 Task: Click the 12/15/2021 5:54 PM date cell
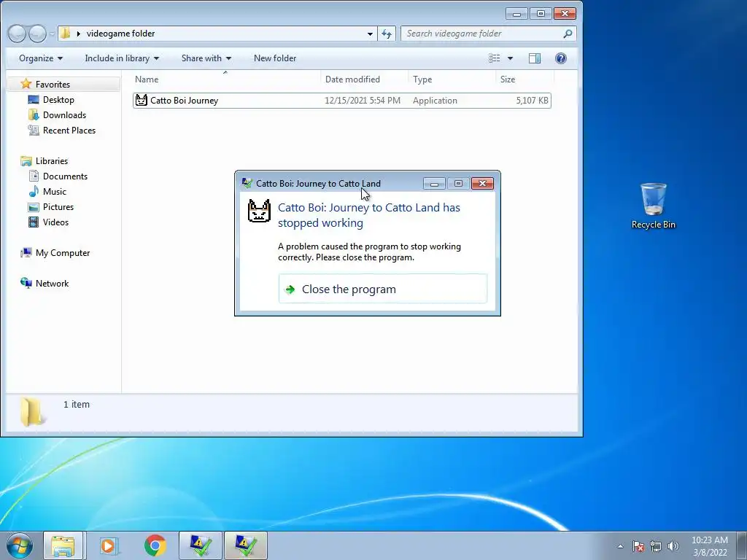(x=363, y=100)
